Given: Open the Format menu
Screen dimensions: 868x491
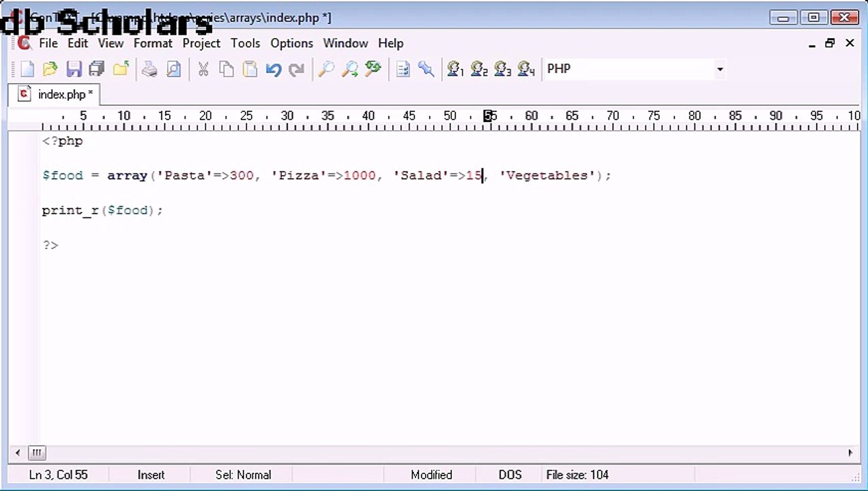Looking at the screenshot, I should point(153,43).
